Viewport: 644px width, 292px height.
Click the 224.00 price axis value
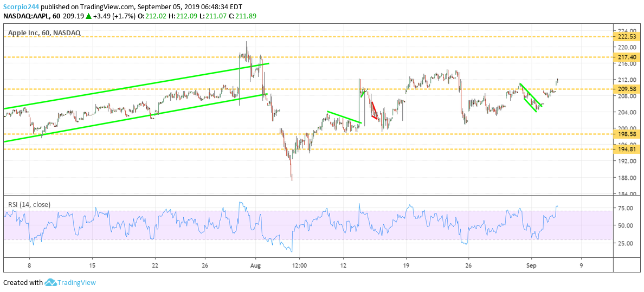(628, 31)
